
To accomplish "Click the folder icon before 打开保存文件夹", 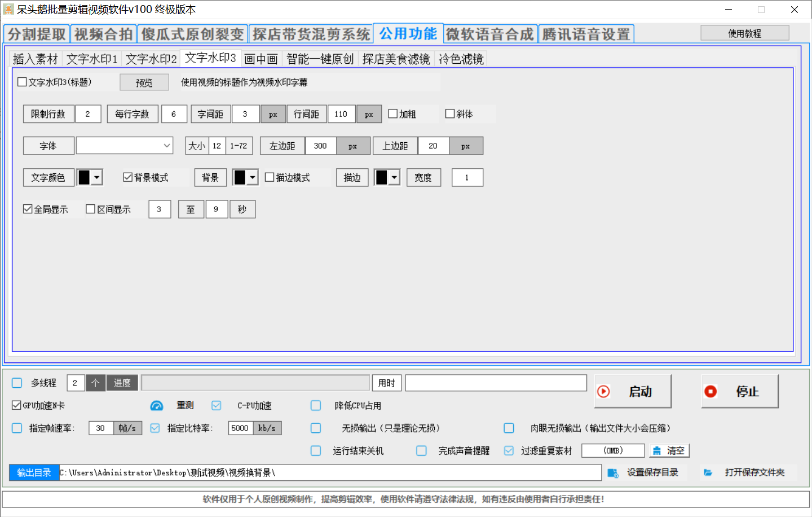I will click(x=708, y=472).
